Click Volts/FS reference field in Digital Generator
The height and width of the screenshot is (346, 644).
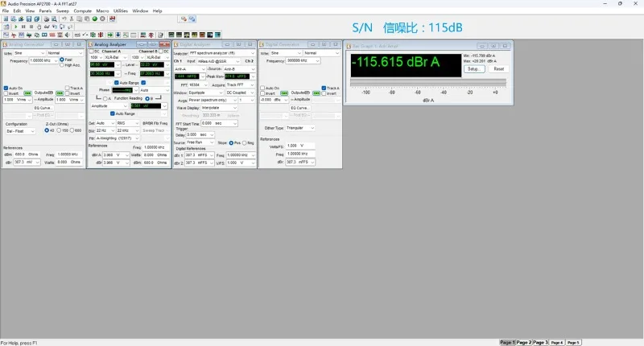(300, 146)
